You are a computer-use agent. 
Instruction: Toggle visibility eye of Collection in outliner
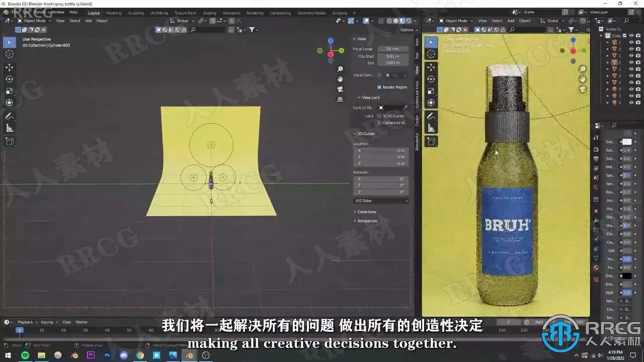coord(631,36)
